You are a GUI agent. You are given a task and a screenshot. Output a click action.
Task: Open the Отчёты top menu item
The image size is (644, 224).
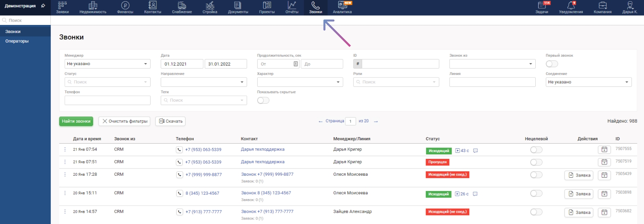coord(292,7)
